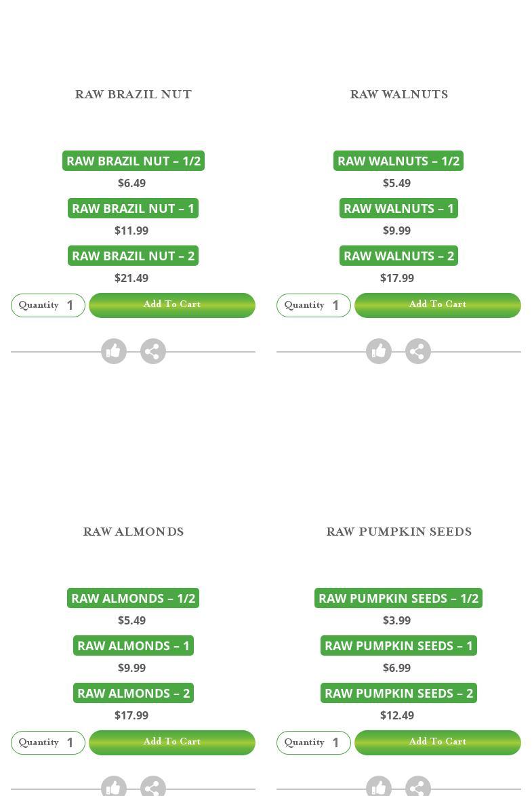Image resolution: width=532 pixels, height=796 pixels.
Task: Click the like icon under Raw Brazil Nut
Action: coord(114,351)
